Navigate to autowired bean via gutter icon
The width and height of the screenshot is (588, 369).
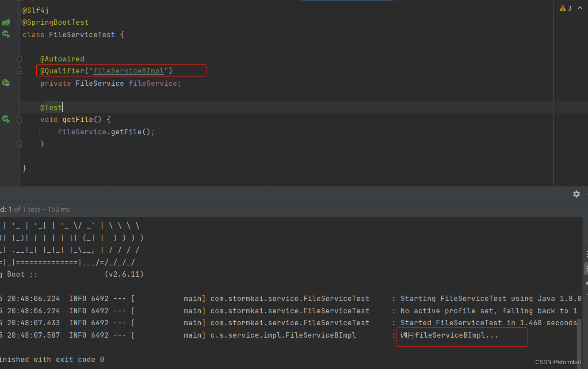point(6,83)
